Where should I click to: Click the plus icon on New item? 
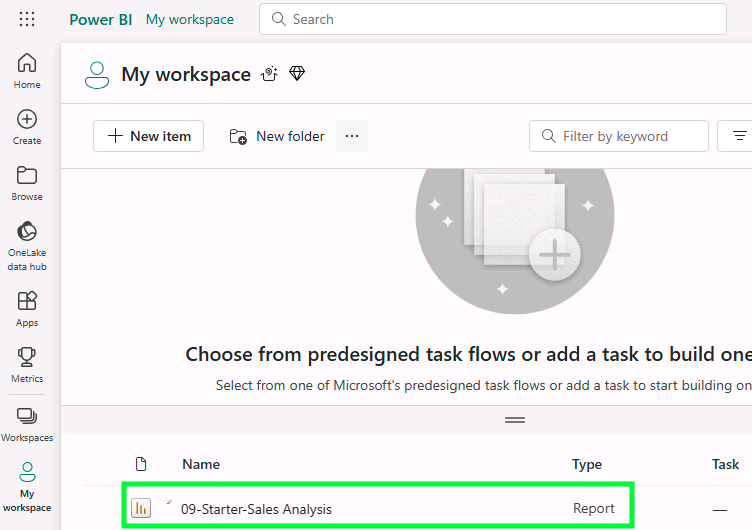point(115,136)
